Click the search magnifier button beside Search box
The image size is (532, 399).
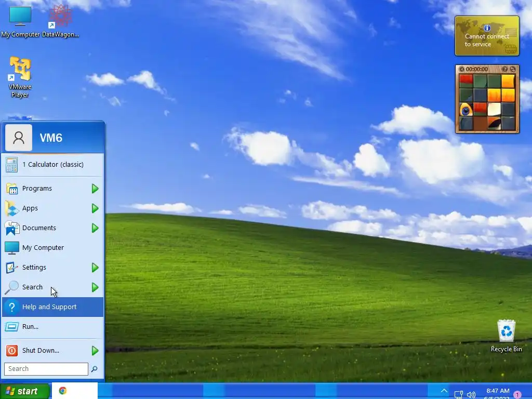[x=95, y=369]
